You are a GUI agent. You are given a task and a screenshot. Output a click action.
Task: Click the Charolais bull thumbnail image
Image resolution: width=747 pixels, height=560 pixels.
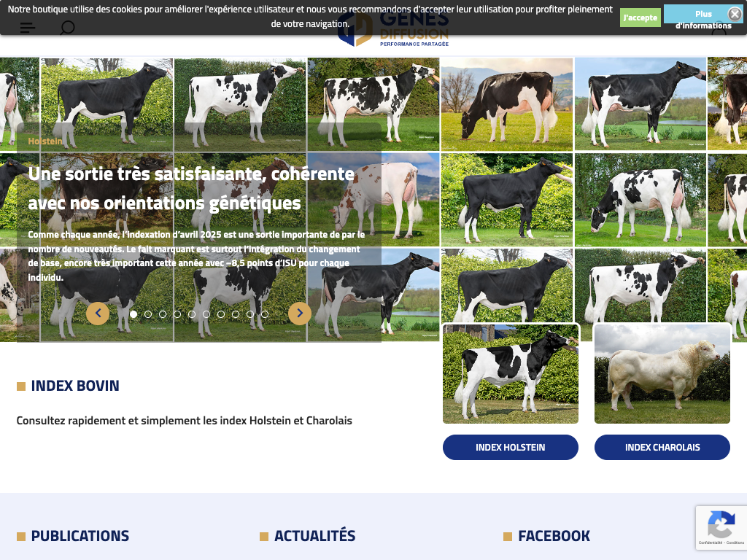click(662, 374)
